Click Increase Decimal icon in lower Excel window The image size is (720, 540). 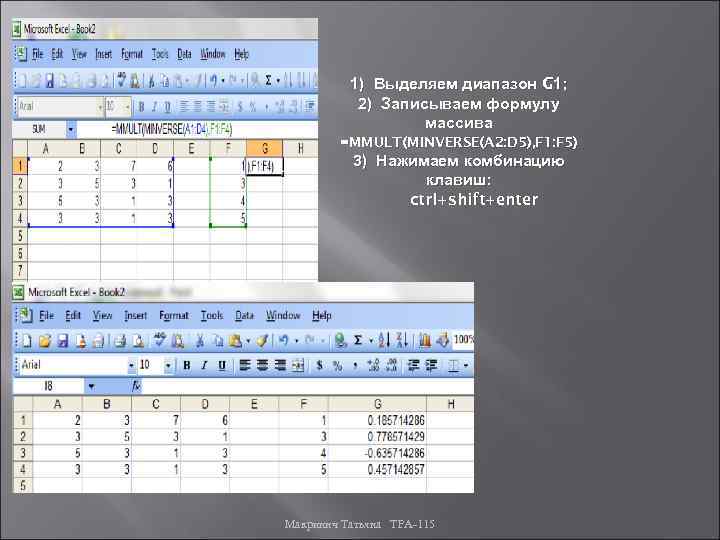(373, 366)
